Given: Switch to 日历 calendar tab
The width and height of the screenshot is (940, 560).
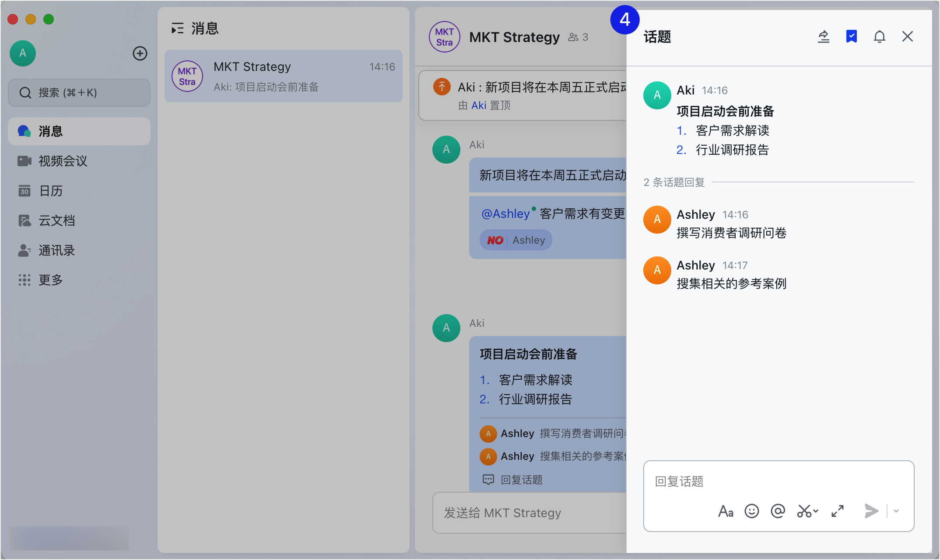Looking at the screenshot, I should (51, 191).
